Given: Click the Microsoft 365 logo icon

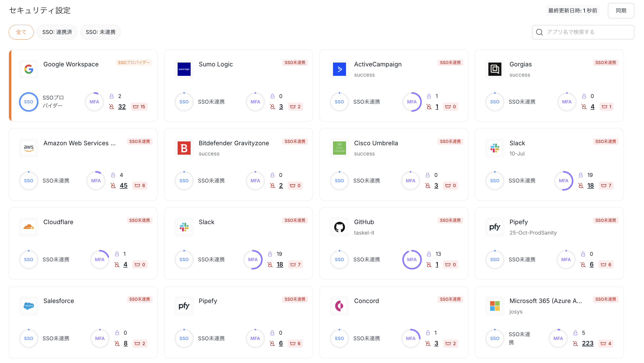Looking at the screenshot, I should point(495,306).
